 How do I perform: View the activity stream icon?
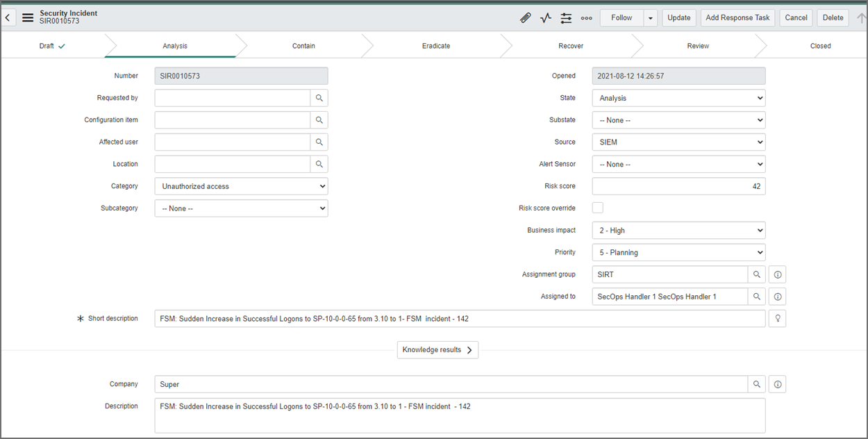pos(546,17)
